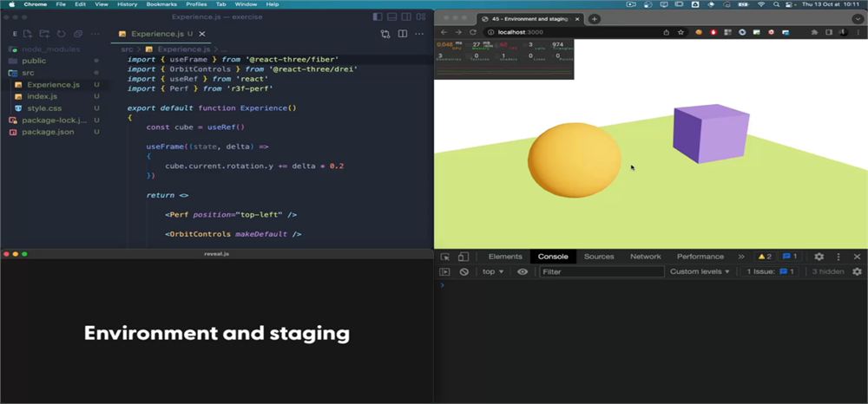The width and height of the screenshot is (868, 404).
Task: Toggle the live expression eye icon
Action: click(522, 271)
